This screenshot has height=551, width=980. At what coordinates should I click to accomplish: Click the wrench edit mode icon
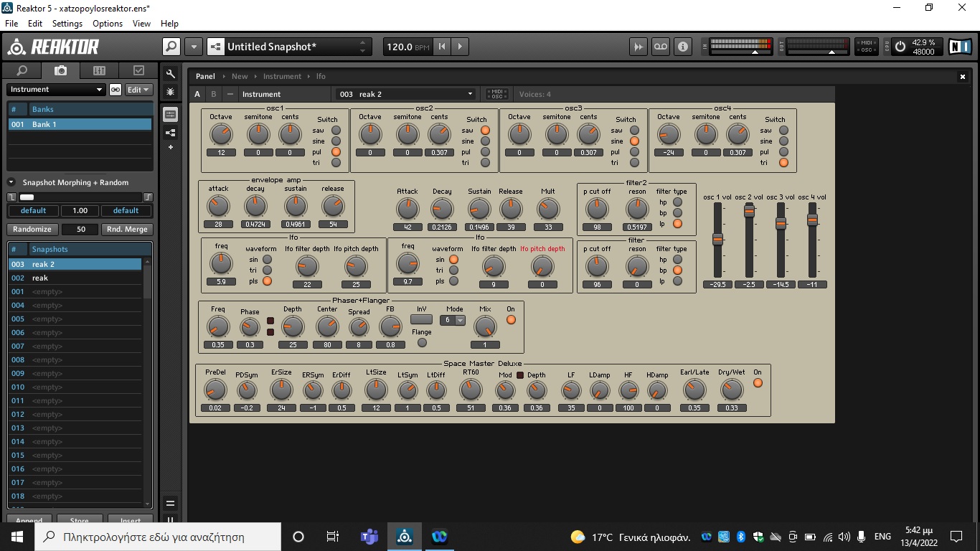tap(170, 74)
